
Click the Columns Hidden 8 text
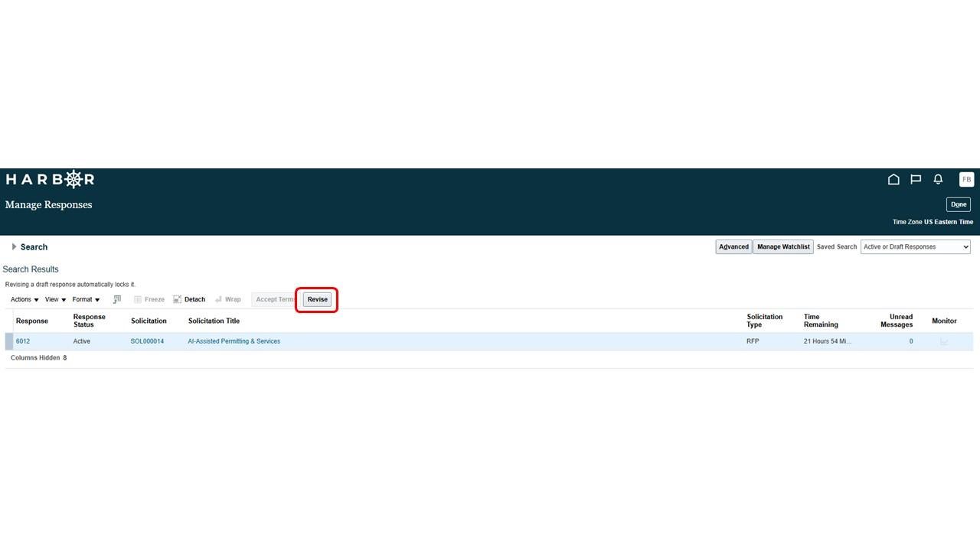point(38,358)
